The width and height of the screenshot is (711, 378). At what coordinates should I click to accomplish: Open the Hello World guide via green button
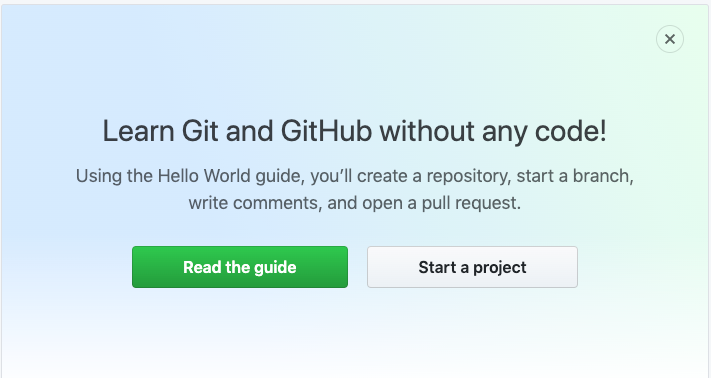tap(240, 267)
